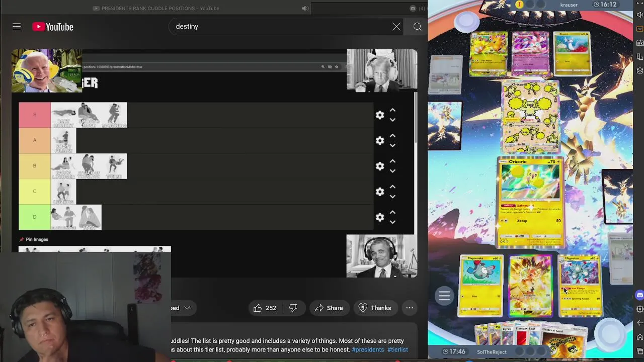
Task: Clear the 'destiny' search text
Action: (x=396, y=27)
